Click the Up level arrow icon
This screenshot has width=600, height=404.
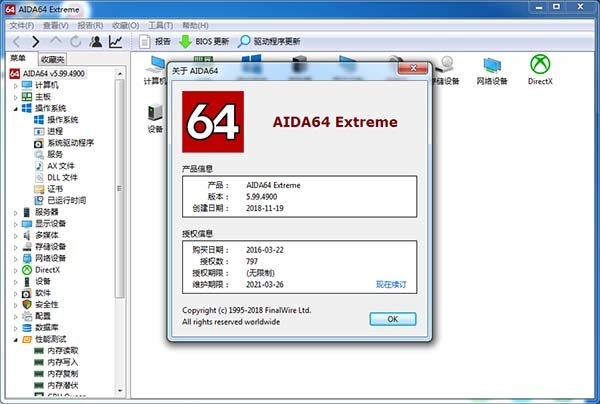(x=56, y=41)
